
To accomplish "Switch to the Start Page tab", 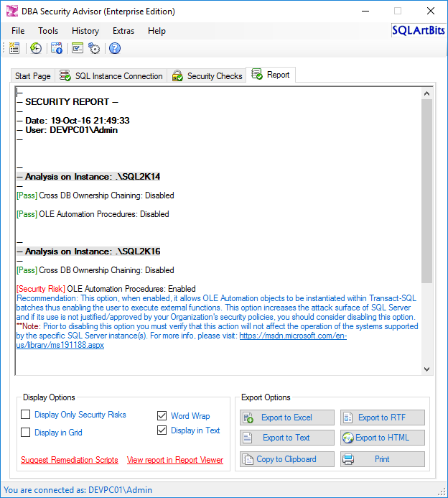I will click(x=33, y=76).
